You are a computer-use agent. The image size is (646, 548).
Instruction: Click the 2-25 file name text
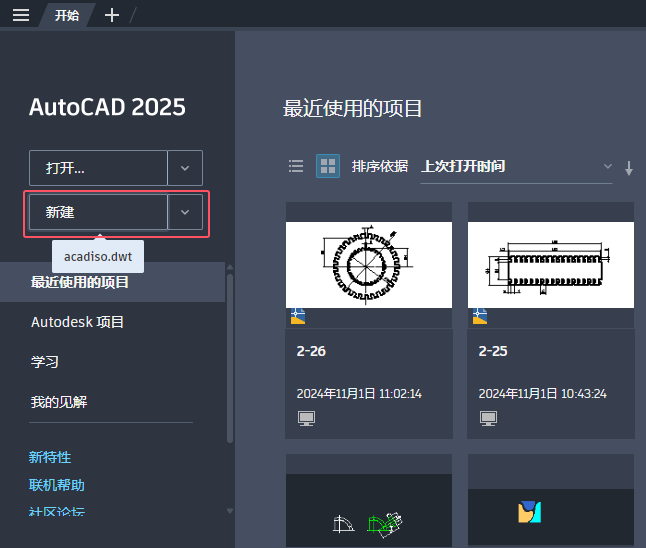[x=493, y=351]
